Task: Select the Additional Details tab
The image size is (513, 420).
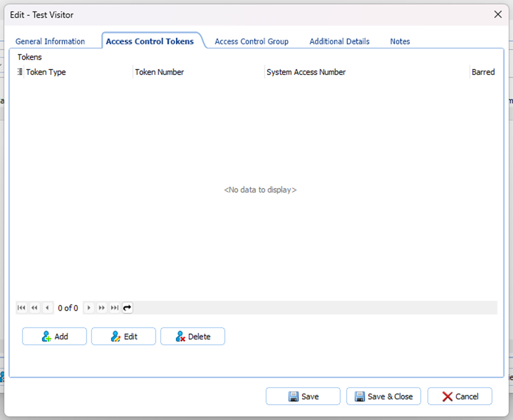Action: 339,41
